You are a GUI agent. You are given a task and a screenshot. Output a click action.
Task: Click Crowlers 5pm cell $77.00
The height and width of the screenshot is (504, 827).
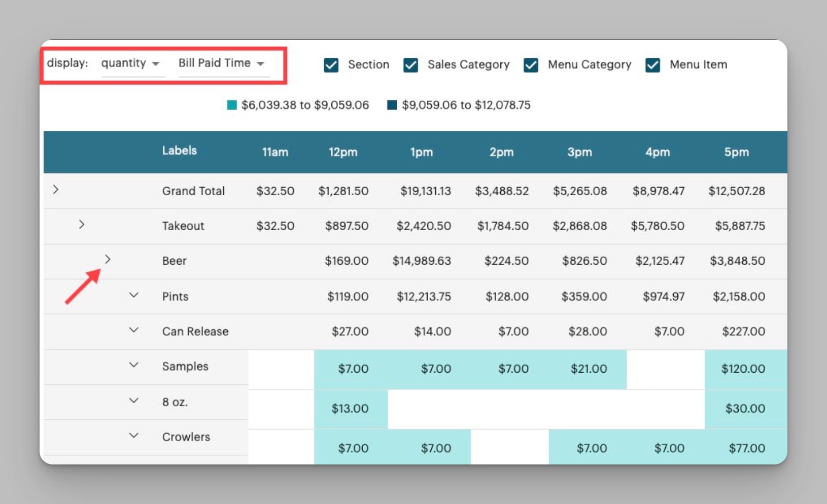click(746, 447)
